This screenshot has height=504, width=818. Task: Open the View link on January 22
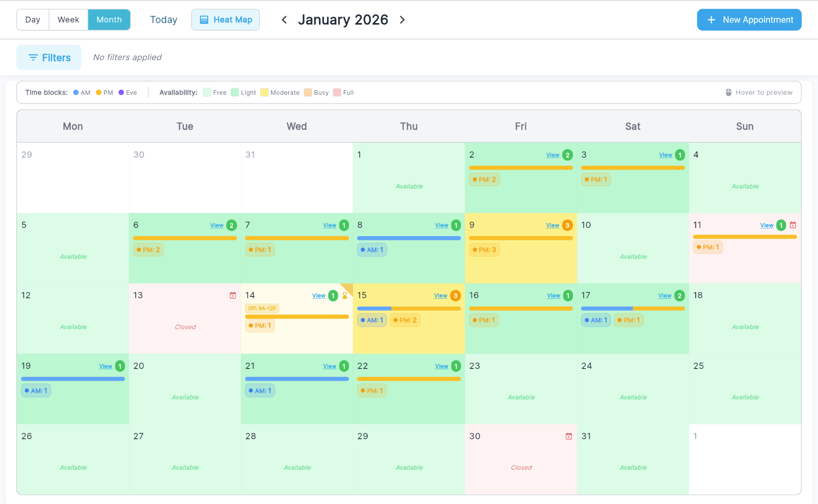[x=441, y=366]
